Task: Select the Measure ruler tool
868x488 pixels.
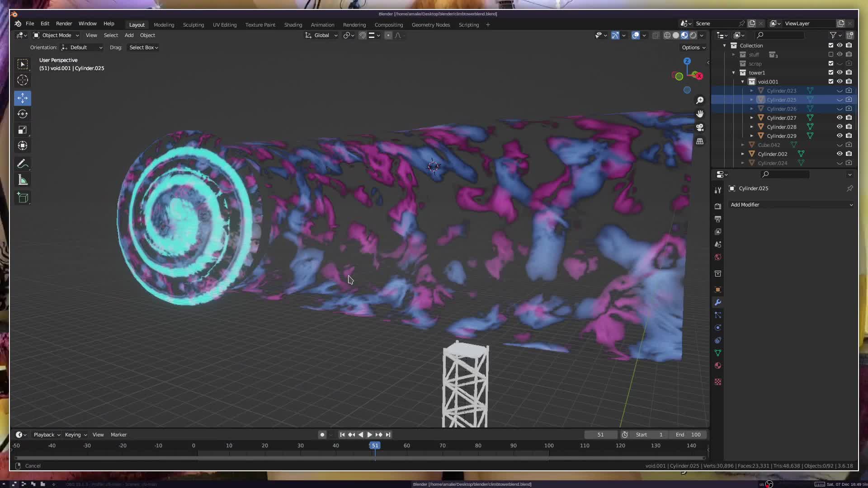Action: point(23,181)
